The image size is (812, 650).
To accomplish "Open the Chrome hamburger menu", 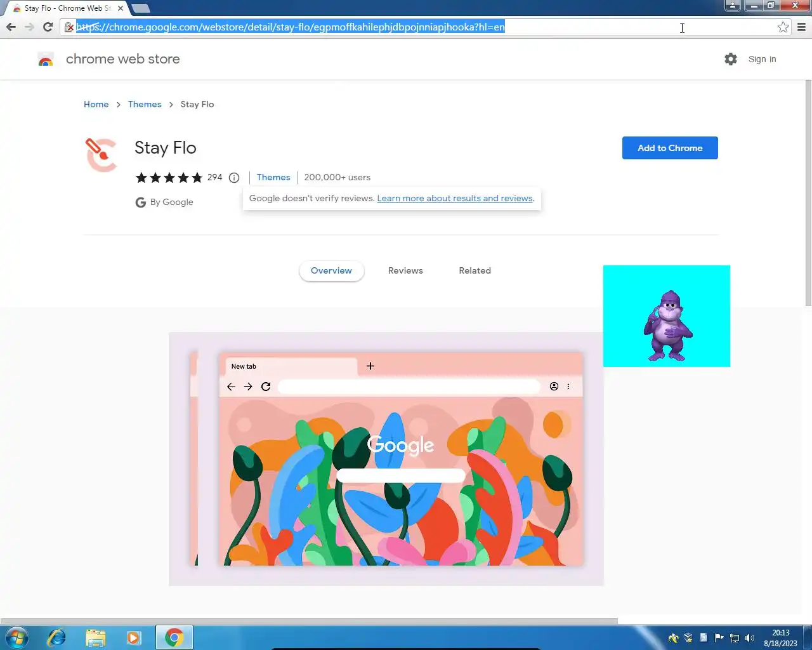I will (x=801, y=27).
